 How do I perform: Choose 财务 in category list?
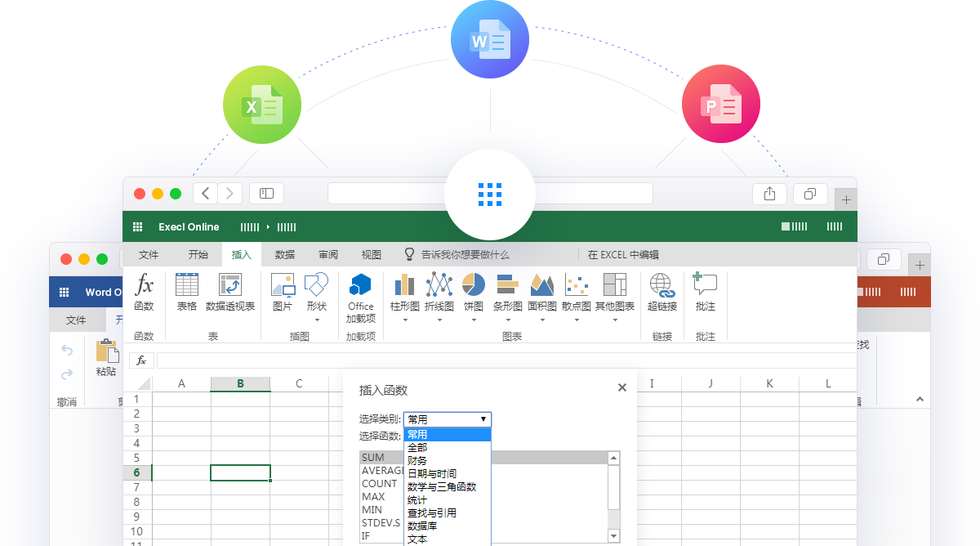448,461
